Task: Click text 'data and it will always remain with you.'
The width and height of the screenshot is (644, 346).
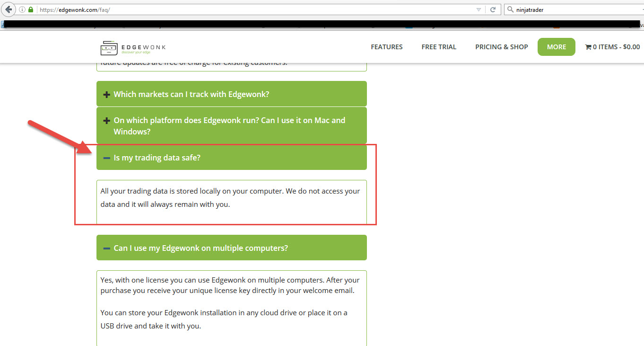Action: click(x=165, y=205)
